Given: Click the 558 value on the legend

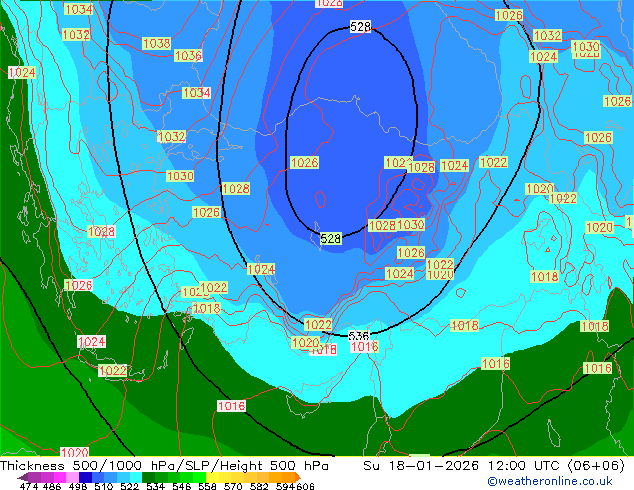Looking at the screenshot, I should (x=207, y=486).
